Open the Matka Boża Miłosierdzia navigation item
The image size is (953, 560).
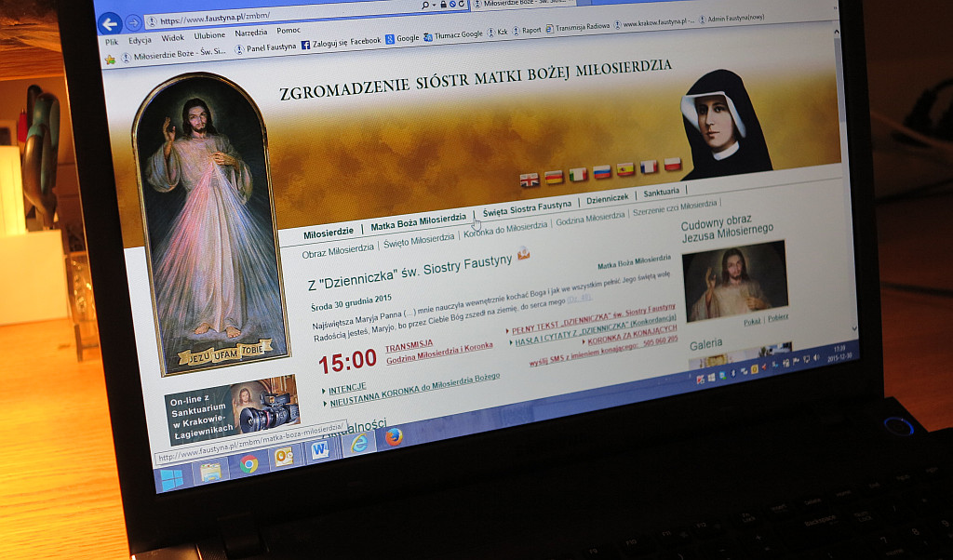point(418,222)
